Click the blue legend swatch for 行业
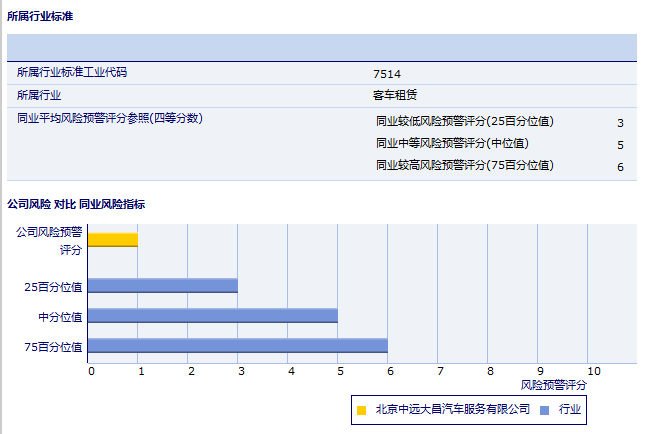The height and width of the screenshot is (434, 648). [544, 409]
